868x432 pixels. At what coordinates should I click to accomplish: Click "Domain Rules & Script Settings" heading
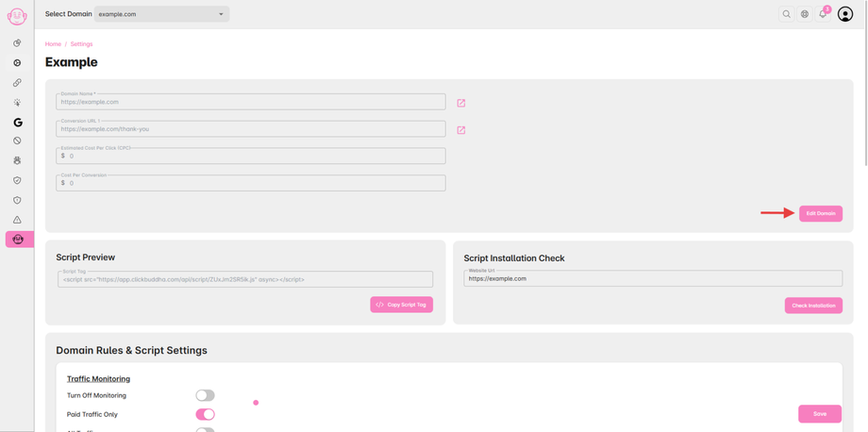132,350
